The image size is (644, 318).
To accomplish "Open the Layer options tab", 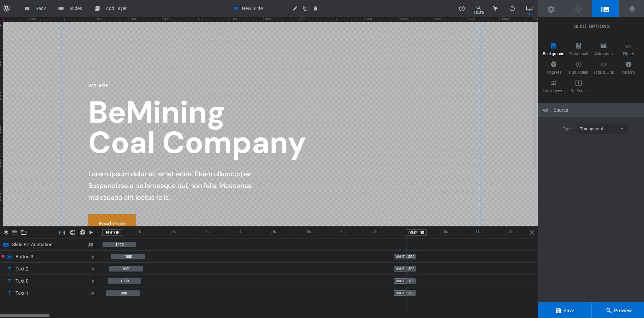I will click(x=632, y=9).
